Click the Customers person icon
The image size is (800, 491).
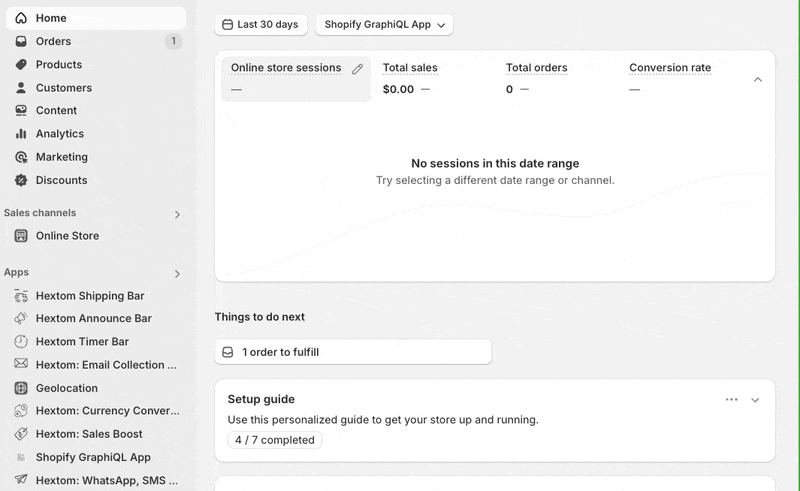click(21, 88)
